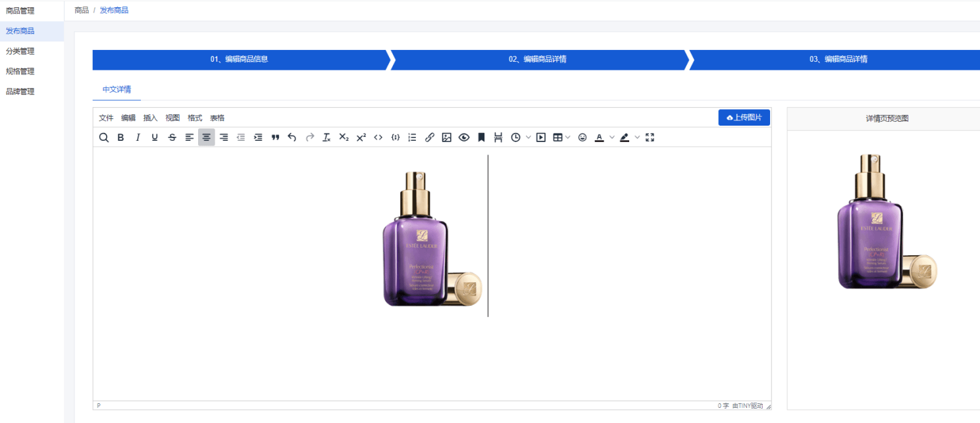
Task: Open the 视图 menu
Action: (x=172, y=118)
